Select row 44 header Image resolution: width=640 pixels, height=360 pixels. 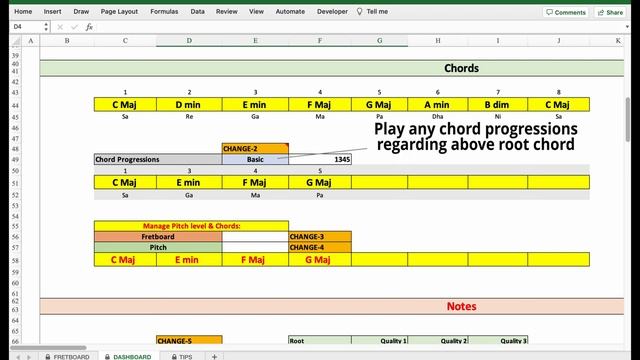pos(16,105)
